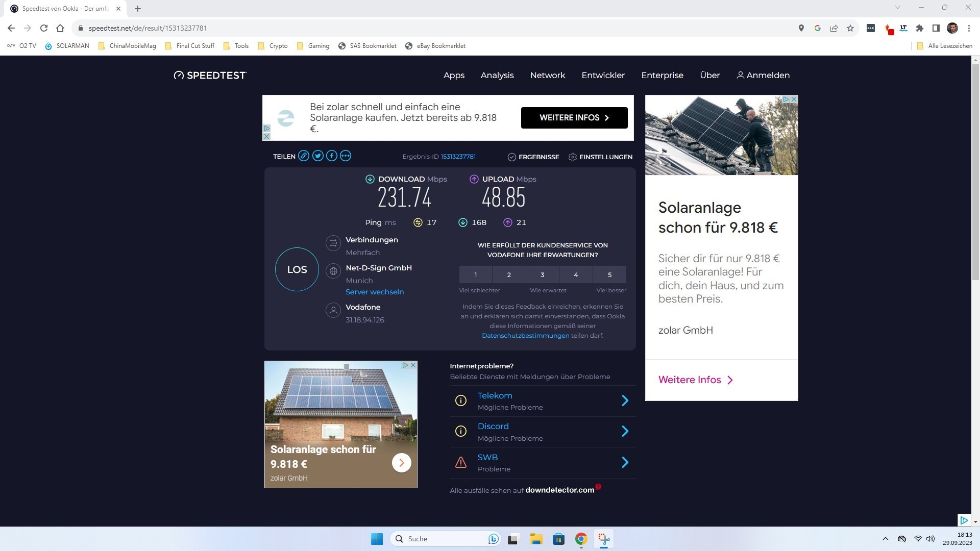Expand Telekom outage details chevron
Image resolution: width=980 pixels, height=551 pixels.
pyautogui.click(x=625, y=401)
